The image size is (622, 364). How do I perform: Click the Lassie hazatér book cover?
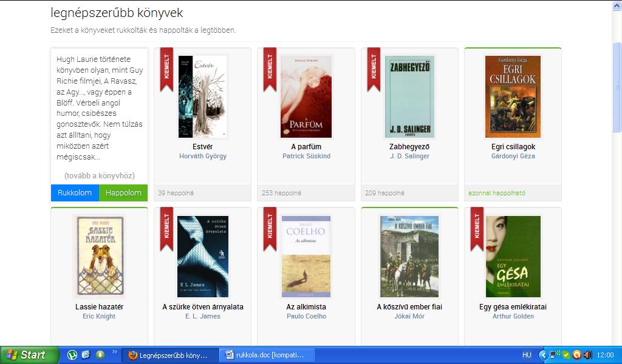tap(99, 257)
